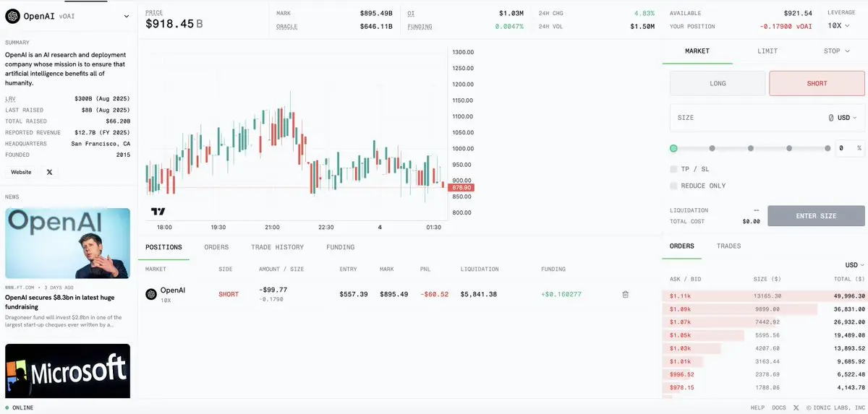This screenshot has width=868, height=414.
Task: Click the Online status indicator
Action: [x=19, y=407]
